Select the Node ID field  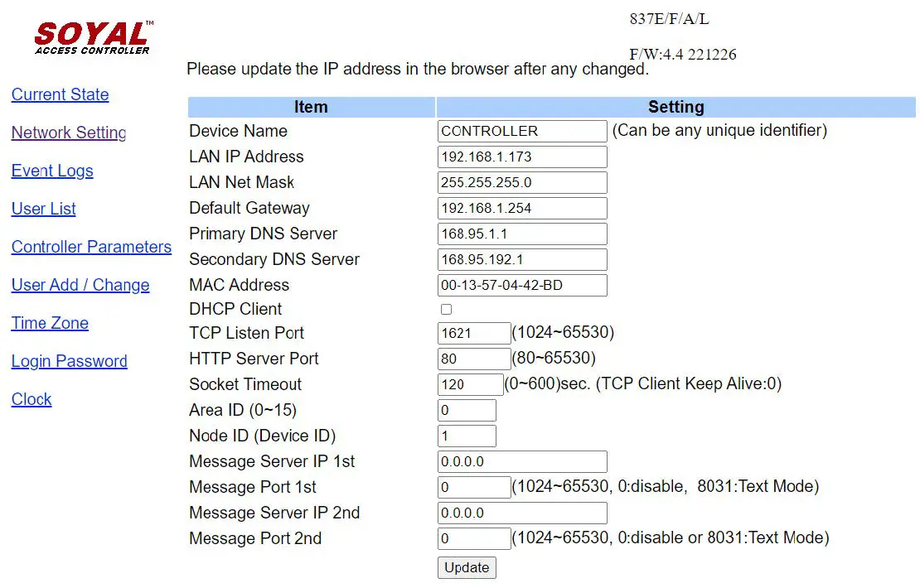467,436
